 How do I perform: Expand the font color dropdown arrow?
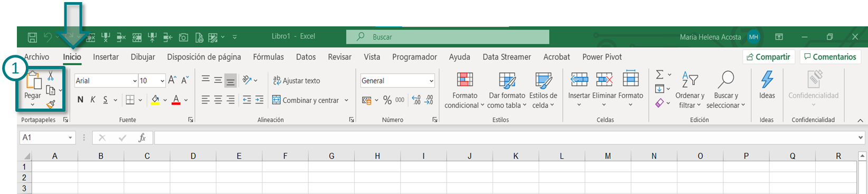tap(186, 100)
